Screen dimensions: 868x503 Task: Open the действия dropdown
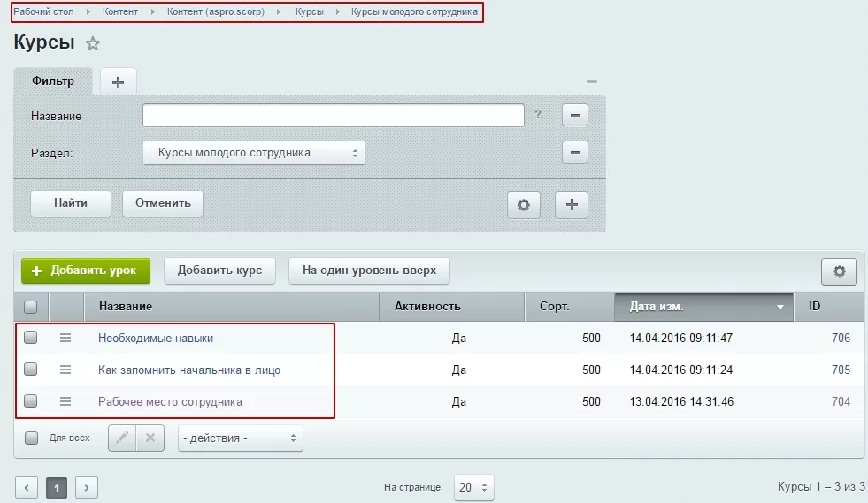[241, 438]
